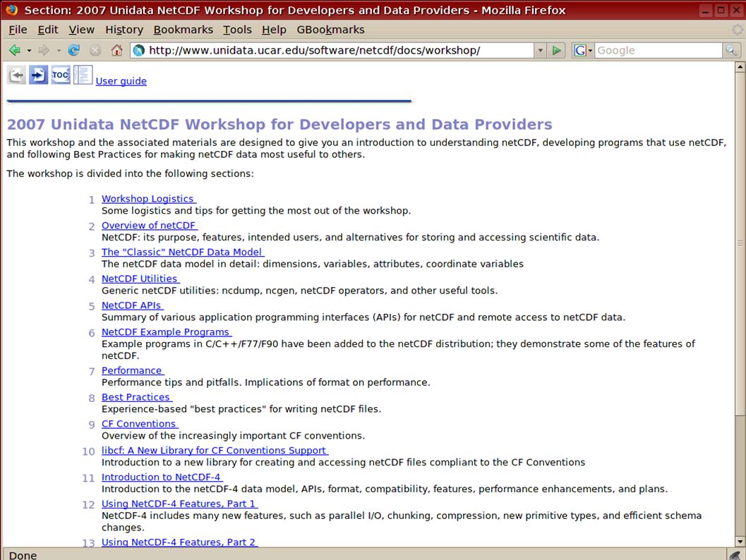
Task: Open libcf: A New Library link
Action: pyautogui.click(x=215, y=450)
